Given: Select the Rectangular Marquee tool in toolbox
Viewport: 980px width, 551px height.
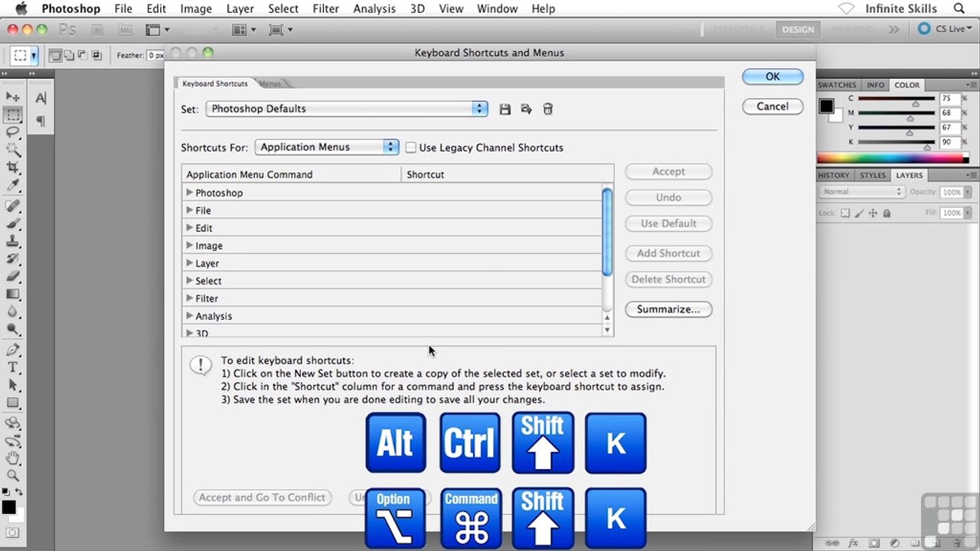Looking at the screenshot, I should tap(13, 115).
